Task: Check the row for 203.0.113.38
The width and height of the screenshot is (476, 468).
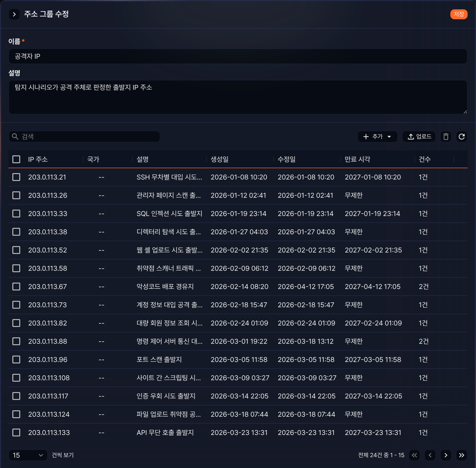Action: click(x=16, y=232)
